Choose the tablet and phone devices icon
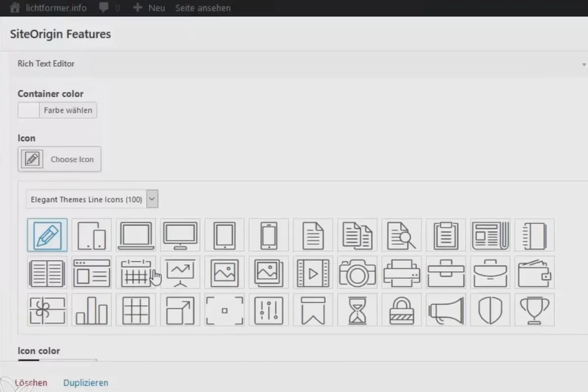588x392 pixels. pyautogui.click(x=92, y=235)
